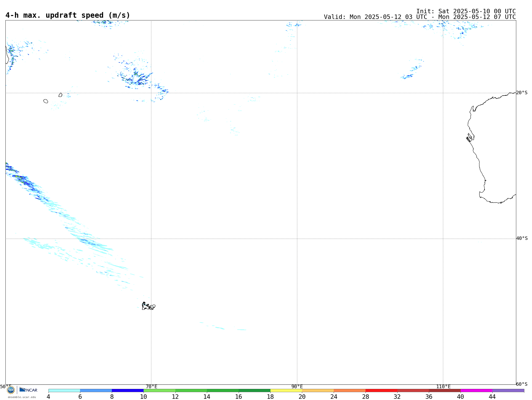Click the Western Australia coastline outline

click(x=491, y=148)
